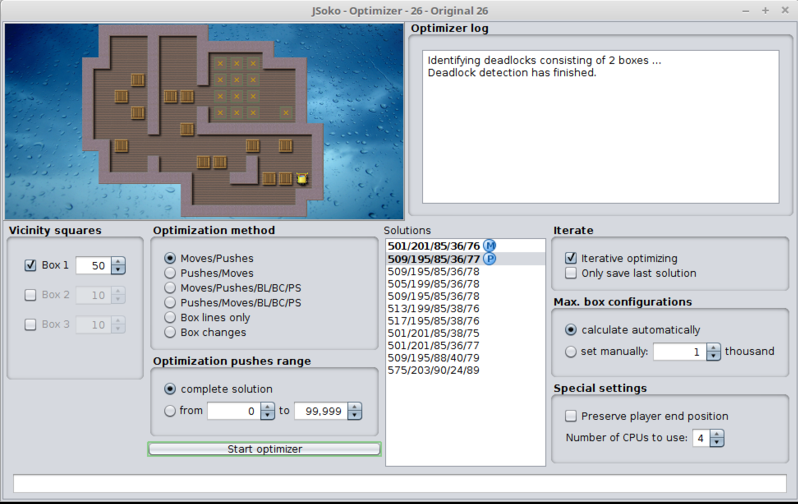Click the yellow player figure on the board
The height and width of the screenshot is (504, 798).
coord(302,179)
